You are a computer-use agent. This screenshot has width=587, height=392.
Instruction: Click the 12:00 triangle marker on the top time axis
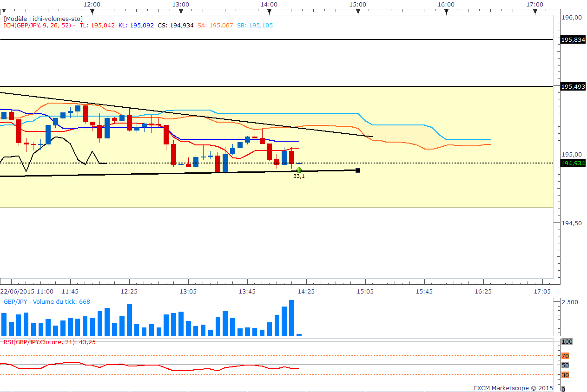[92, 13]
